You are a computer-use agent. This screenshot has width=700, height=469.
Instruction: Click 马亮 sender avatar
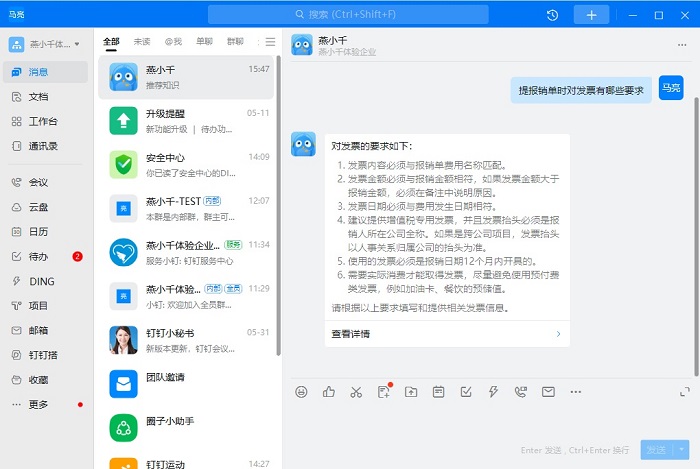coord(671,87)
